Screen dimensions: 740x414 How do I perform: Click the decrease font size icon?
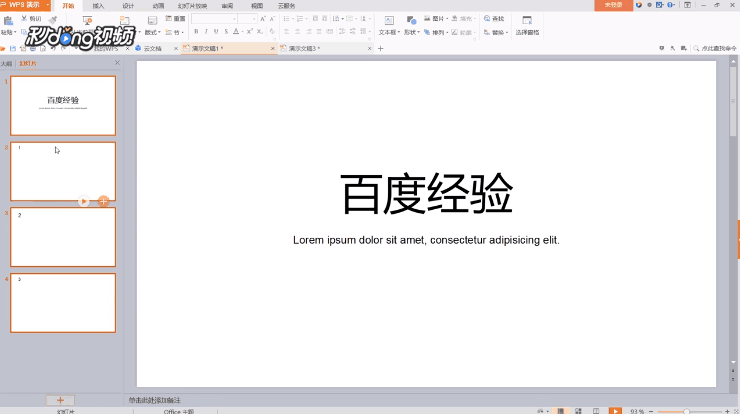click(x=272, y=19)
